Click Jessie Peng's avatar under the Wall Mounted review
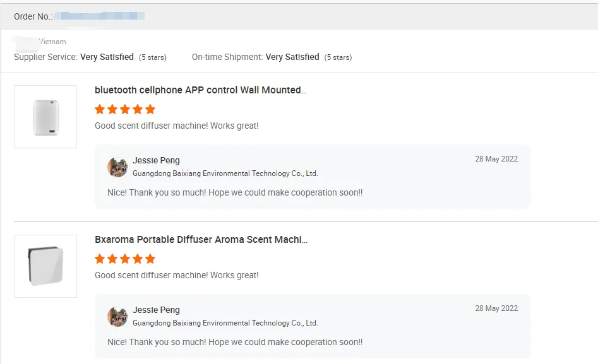598x364 pixels. point(117,167)
